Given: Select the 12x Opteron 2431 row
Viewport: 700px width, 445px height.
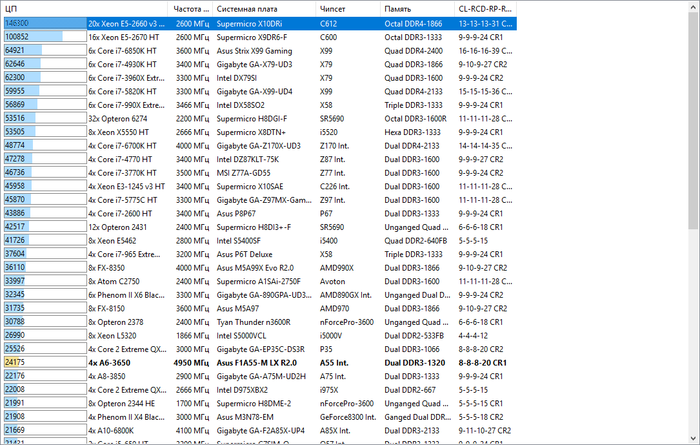Looking at the screenshot, I should point(260,227).
